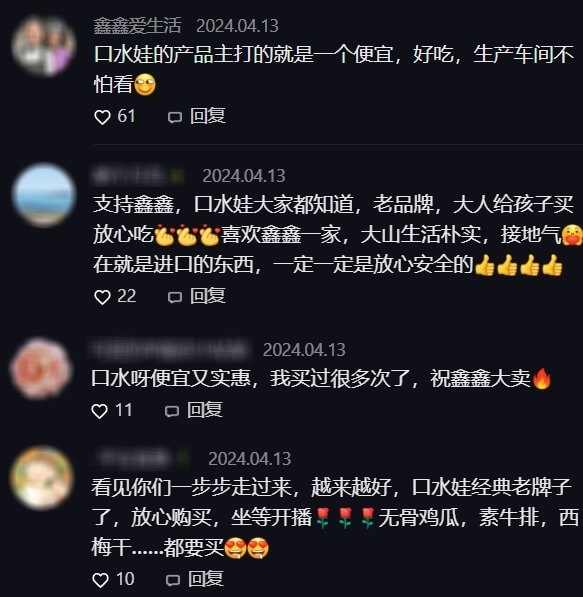Click 回复 text under 支持鑫鑫 comment
This screenshot has width=583, height=597.
(208, 296)
